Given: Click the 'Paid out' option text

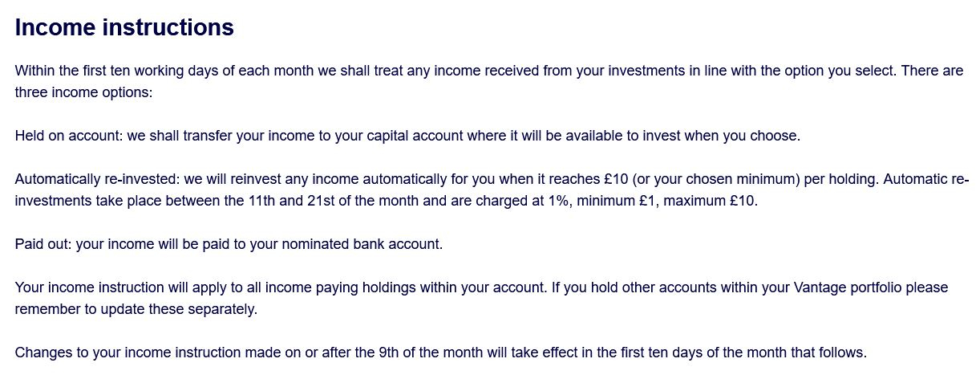Looking at the screenshot, I should (x=43, y=243).
